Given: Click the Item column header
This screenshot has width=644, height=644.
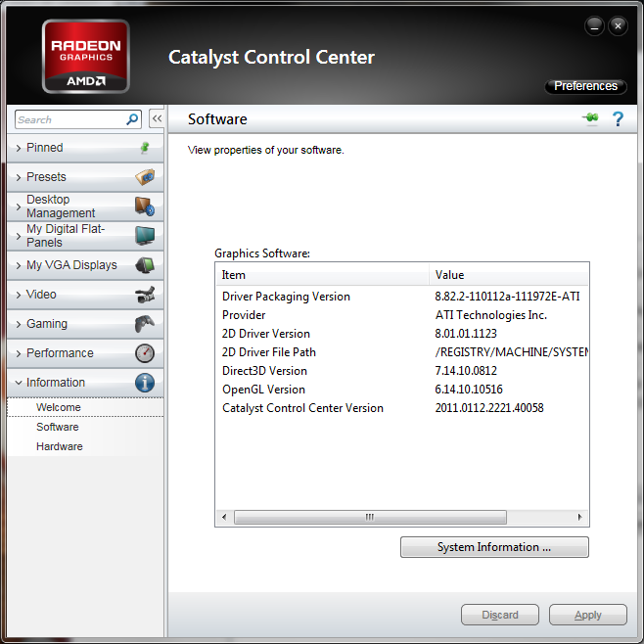Looking at the screenshot, I should tap(322, 275).
